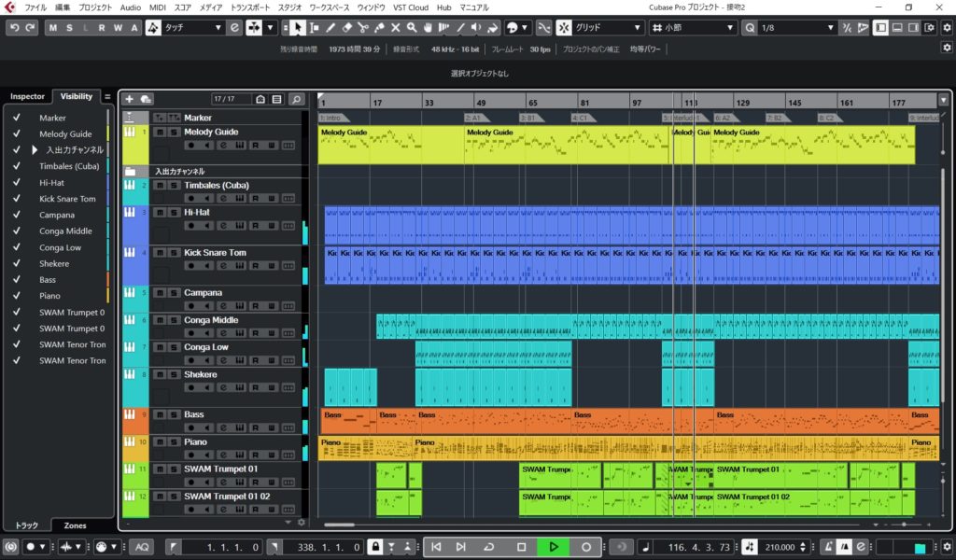The width and height of the screenshot is (956, 560).
Task: Select the Eraser tool
Action: point(346,28)
